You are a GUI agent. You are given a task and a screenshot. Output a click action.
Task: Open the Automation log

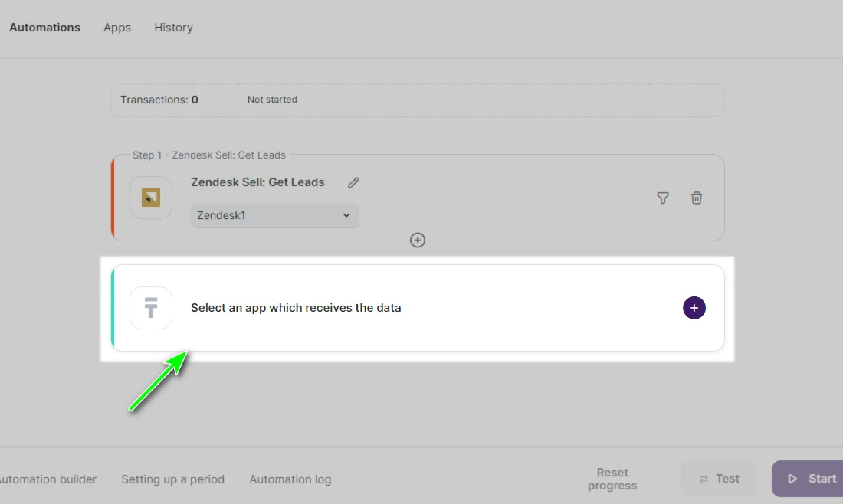(x=290, y=479)
